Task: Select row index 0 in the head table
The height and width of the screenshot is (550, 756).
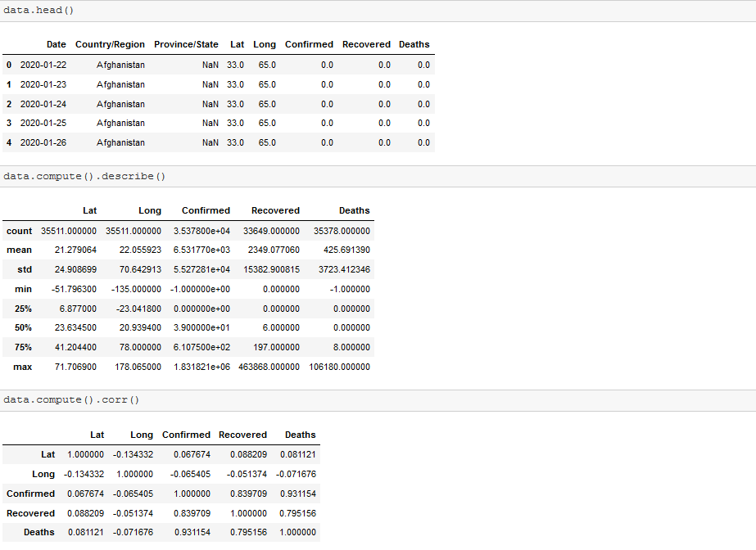Action: (x=9, y=65)
